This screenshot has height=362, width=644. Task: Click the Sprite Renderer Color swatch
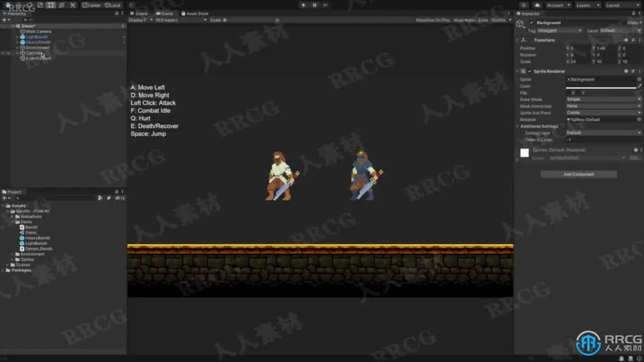[x=601, y=86]
